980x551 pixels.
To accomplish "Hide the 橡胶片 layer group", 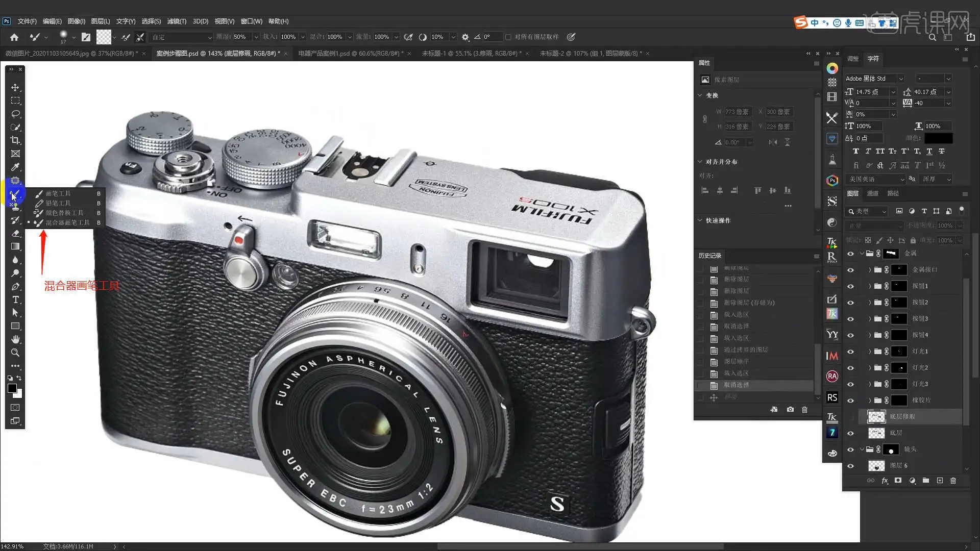I will coord(850,400).
